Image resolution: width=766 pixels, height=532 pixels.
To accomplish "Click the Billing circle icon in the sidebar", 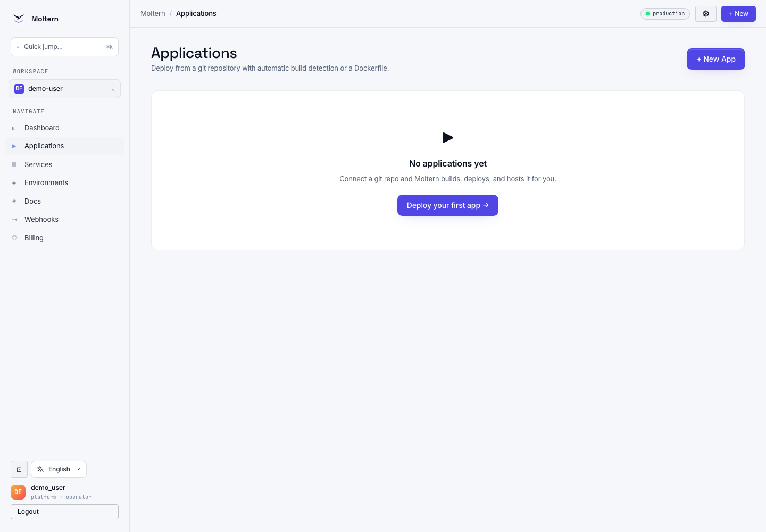I will pyautogui.click(x=14, y=238).
